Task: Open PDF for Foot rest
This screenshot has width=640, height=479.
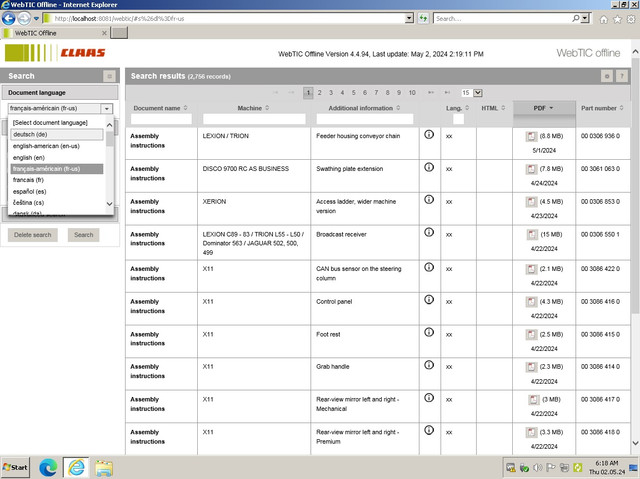Action: pyautogui.click(x=531, y=335)
